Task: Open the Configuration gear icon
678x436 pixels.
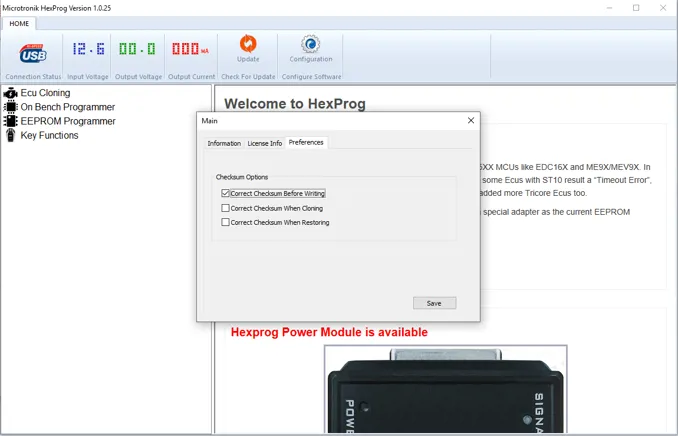Action: click(310, 44)
